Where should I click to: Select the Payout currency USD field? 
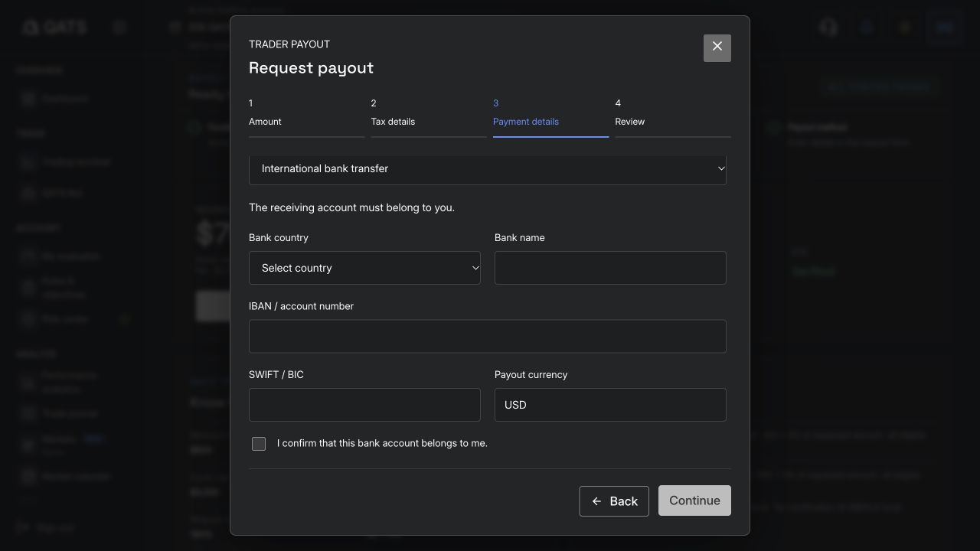(x=610, y=405)
